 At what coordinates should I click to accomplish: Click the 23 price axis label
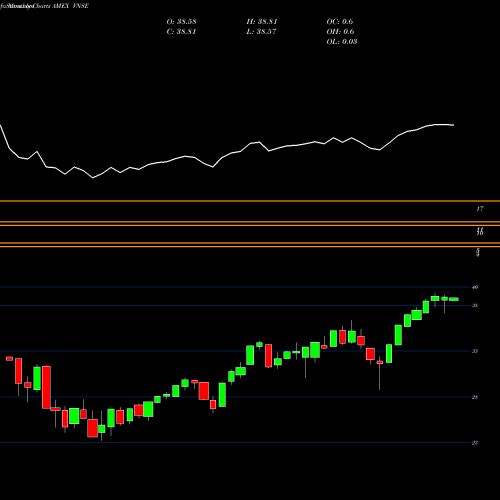coord(475,443)
